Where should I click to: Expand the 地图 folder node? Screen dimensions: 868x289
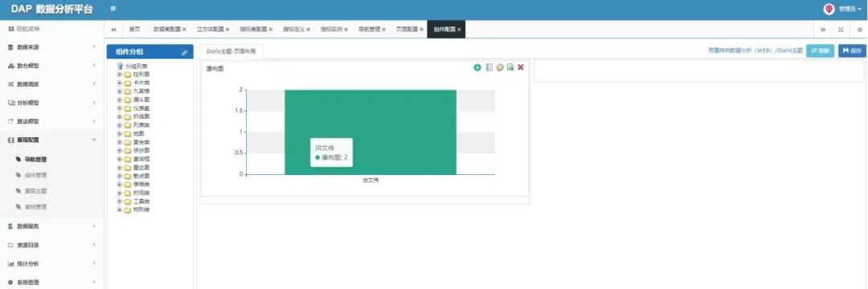[x=120, y=134]
